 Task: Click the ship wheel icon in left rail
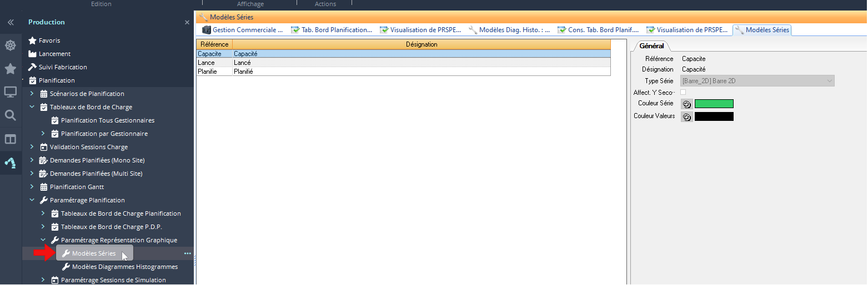(x=10, y=45)
